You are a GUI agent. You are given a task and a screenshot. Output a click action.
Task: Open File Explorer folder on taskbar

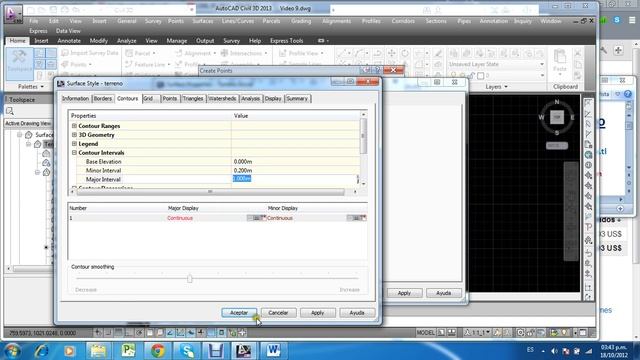[x=98, y=351]
